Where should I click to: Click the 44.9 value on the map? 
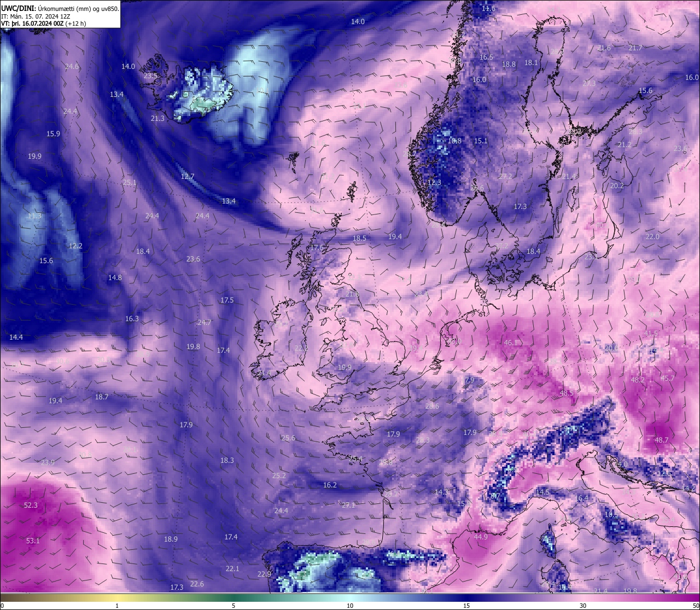tap(481, 537)
